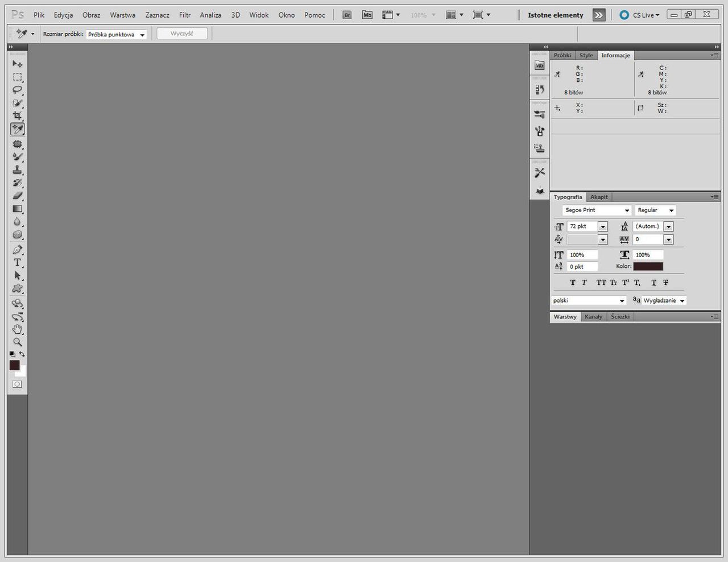Toggle Strikethrough text style
Image resolution: width=728 pixels, height=562 pixels.
pos(665,283)
